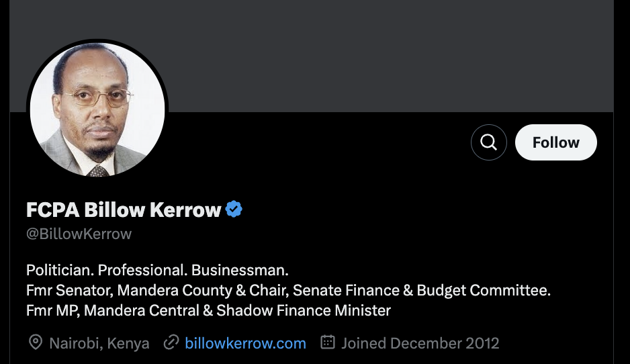630x364 pixels.
Task: Click the Joined December 2012 text
Action: (x=420, y=343)
